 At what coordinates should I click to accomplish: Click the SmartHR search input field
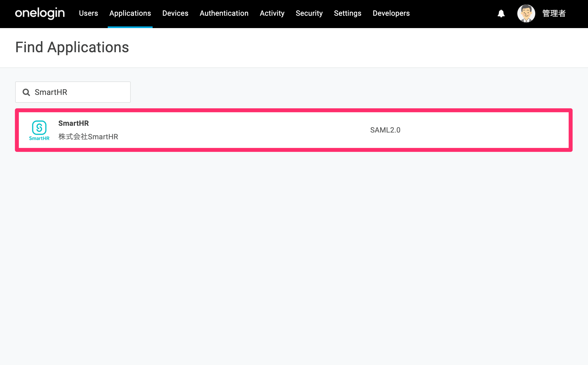click(x=73, y=92)
